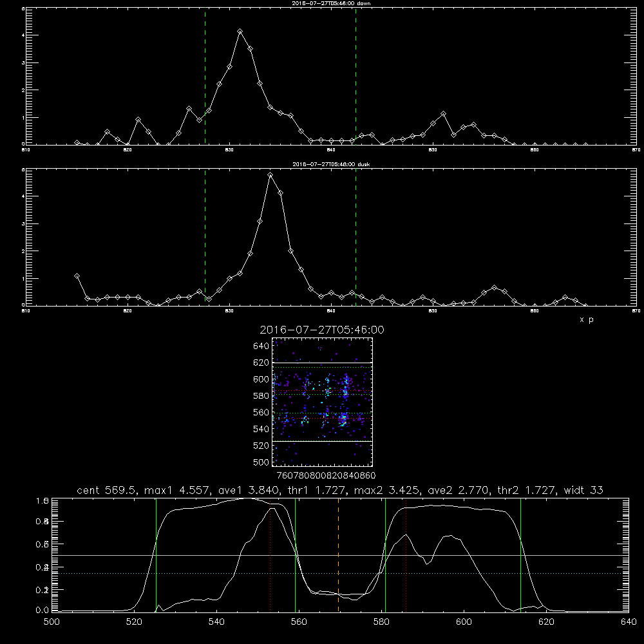The image size is (644, 644).
Task: Select the highest diamond marker in the dusk plot
Action: click(270, 175)
